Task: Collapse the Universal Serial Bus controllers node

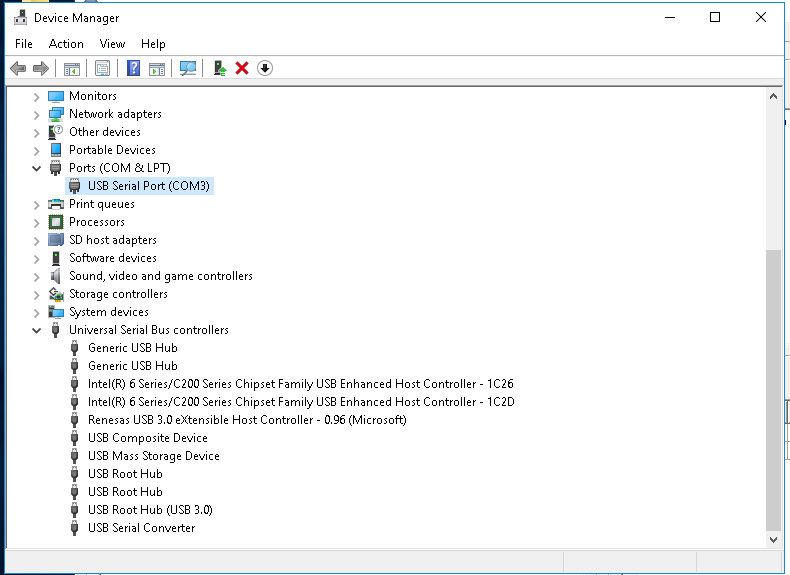Action: click(36, 331)
